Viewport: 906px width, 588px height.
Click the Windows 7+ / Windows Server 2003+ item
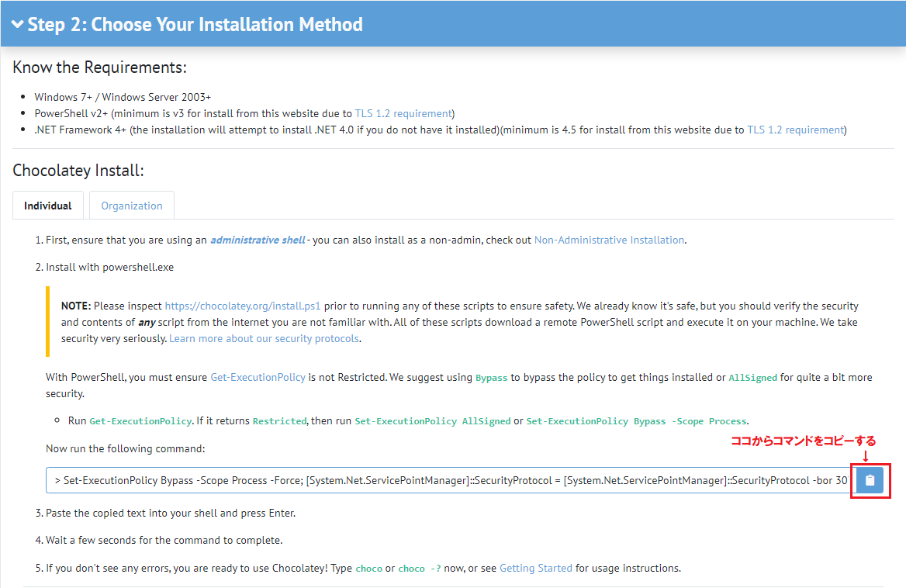pyautogui.click(x=123, y=97)
